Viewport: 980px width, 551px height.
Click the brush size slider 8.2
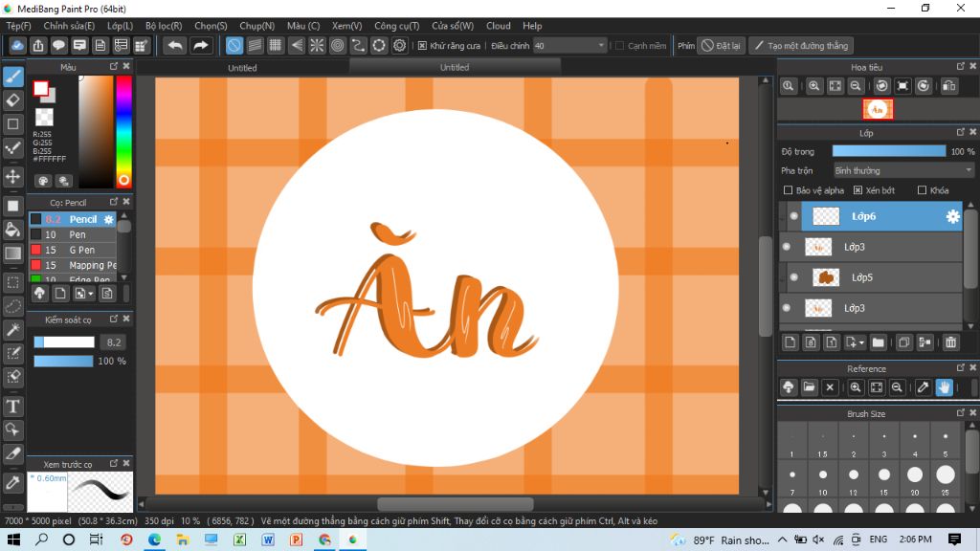(64, 342)
